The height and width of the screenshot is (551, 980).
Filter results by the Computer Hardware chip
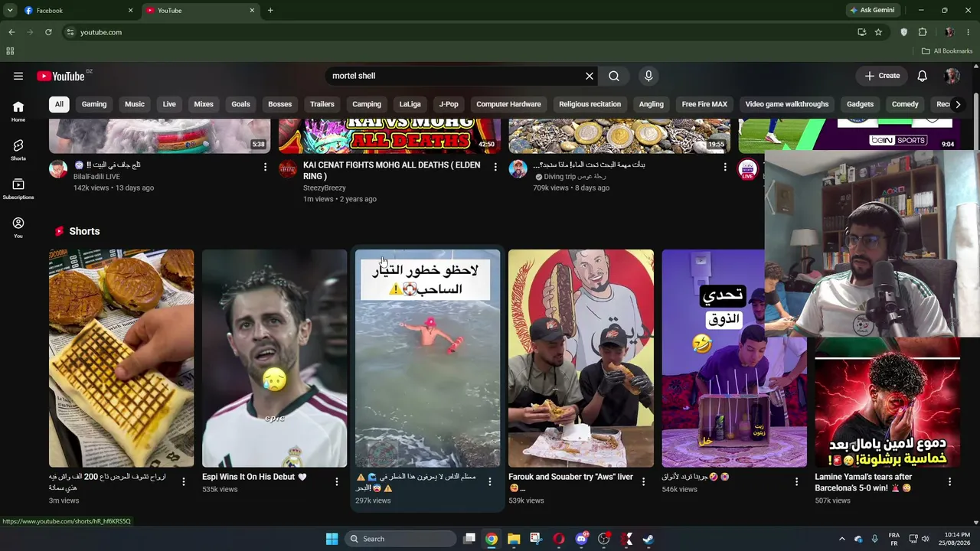click(508, 104)
